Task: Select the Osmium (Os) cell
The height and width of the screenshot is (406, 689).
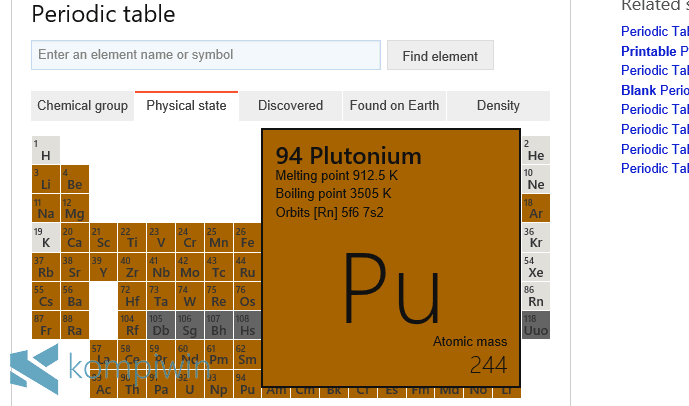Action: click(x=247, y=296)
